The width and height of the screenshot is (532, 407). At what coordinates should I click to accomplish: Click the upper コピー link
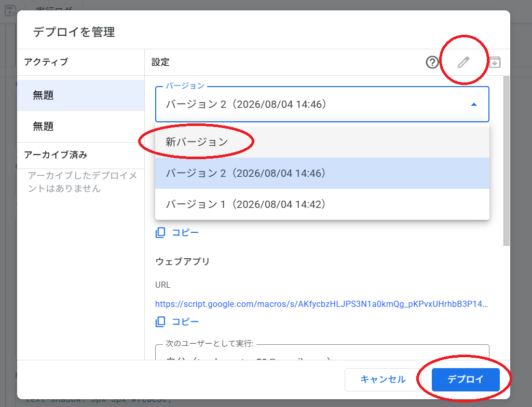pyautogui.click(x=185, y=233)
